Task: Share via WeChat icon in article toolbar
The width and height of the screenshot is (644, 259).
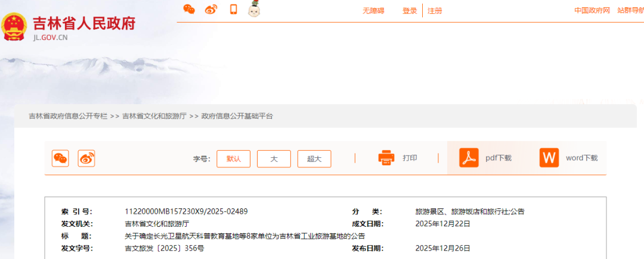Action: [60, 158]
